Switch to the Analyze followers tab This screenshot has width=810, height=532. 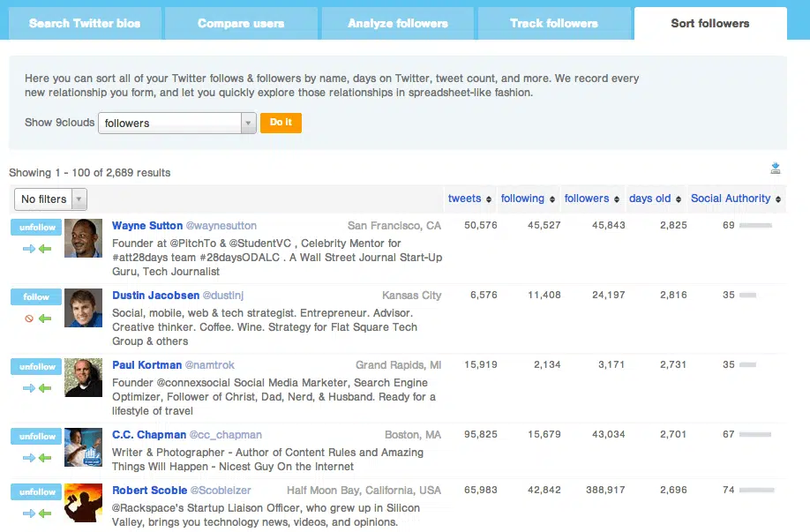point(398,24)
